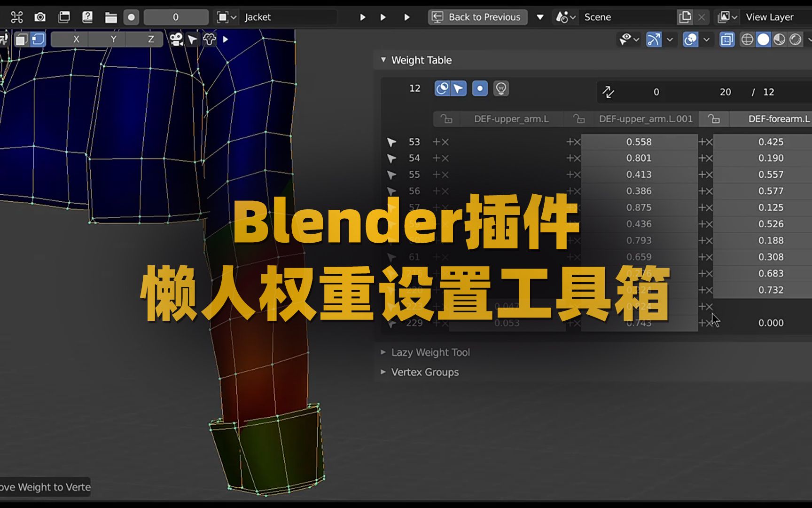Click the Scene name field
812x508 pixels.
pyautogui.click(x=626, y=17)
